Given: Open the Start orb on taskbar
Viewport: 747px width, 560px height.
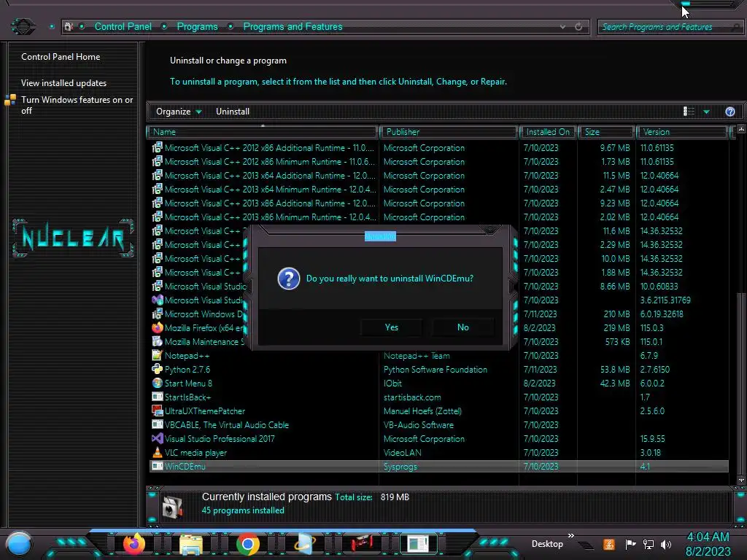Looking at the screenshot, I should click(19, 544).
